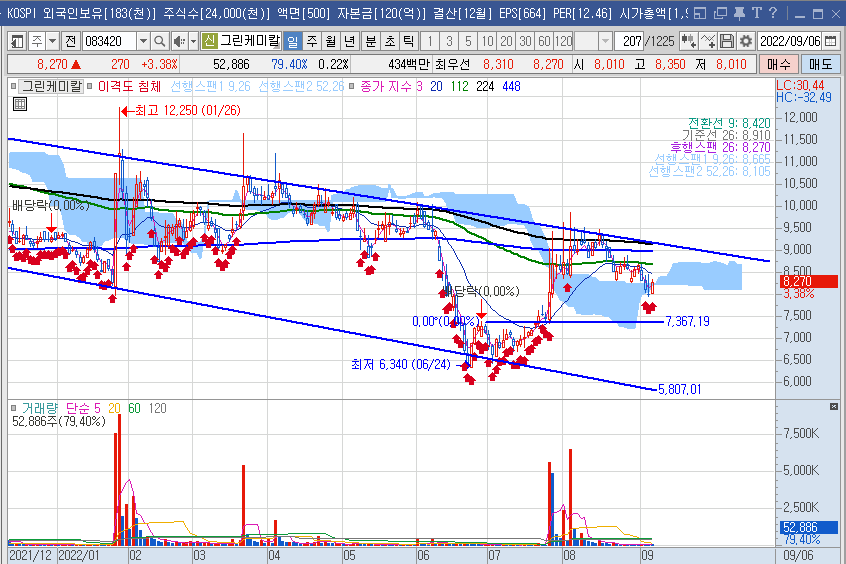Viewport: 846px width, 564px height.
Task: Choose the 120 interval button
Action: tap(563, 41)
